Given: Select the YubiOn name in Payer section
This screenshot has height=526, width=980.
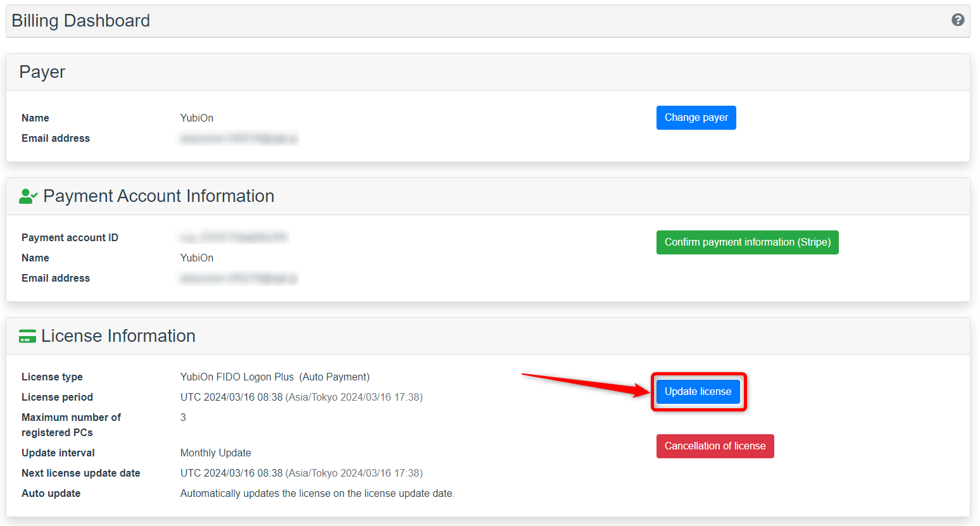Looking at the screenshot, I should pos(197,118).
